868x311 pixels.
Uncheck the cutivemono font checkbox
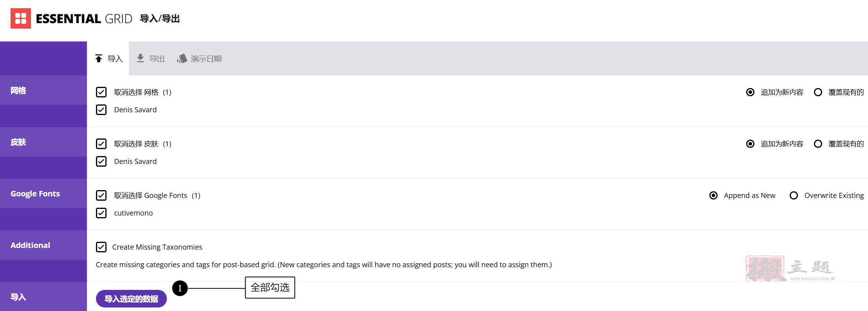101,213
